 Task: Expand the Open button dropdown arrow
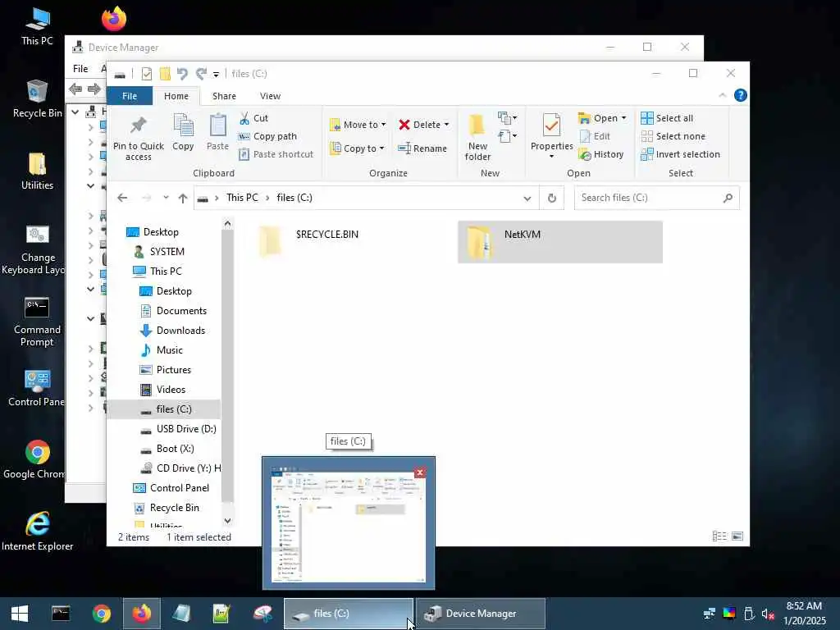click(x=623, y=118)
